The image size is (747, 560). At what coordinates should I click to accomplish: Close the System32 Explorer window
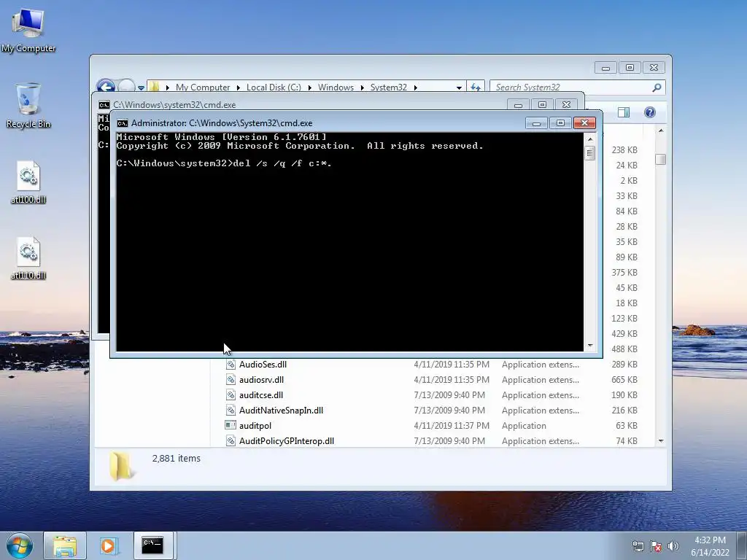(x=654, y=68)
